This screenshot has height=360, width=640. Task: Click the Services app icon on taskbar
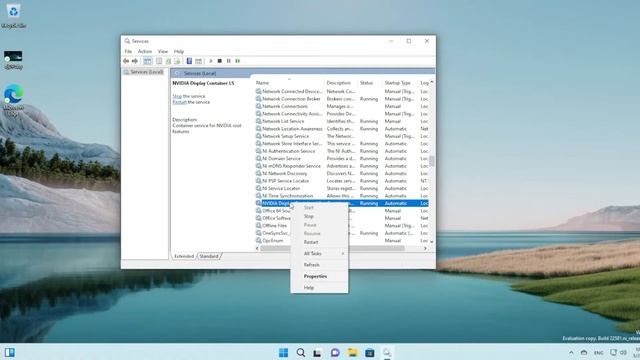tap(387, 353)
